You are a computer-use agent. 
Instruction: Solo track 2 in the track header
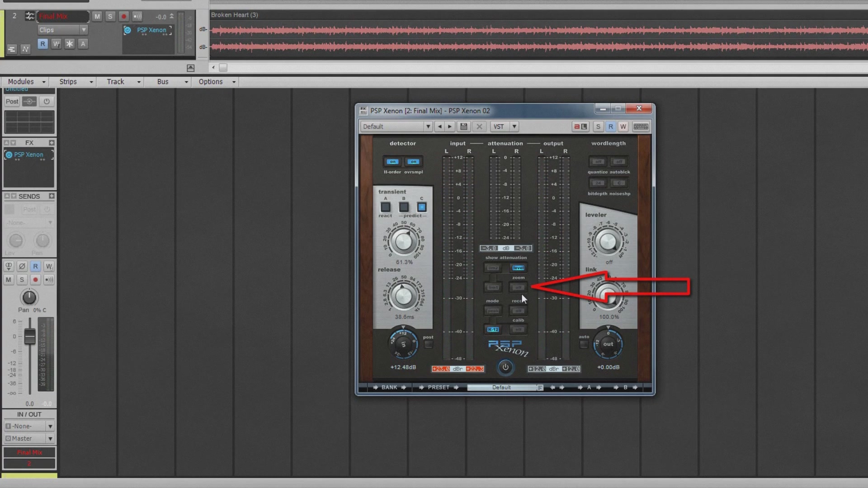click(x=110, y=16)
